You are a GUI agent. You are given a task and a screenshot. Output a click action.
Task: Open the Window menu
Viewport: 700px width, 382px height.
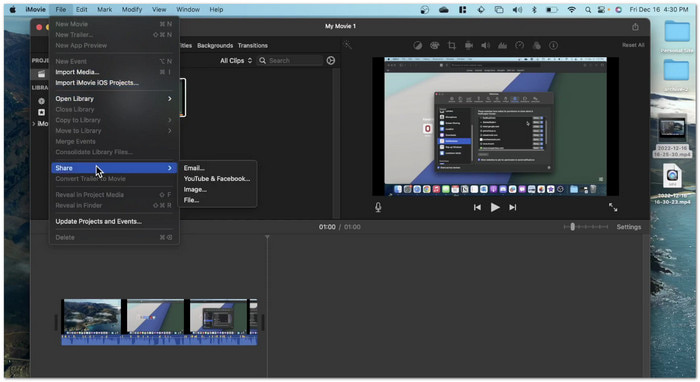[x=188, y=9]
